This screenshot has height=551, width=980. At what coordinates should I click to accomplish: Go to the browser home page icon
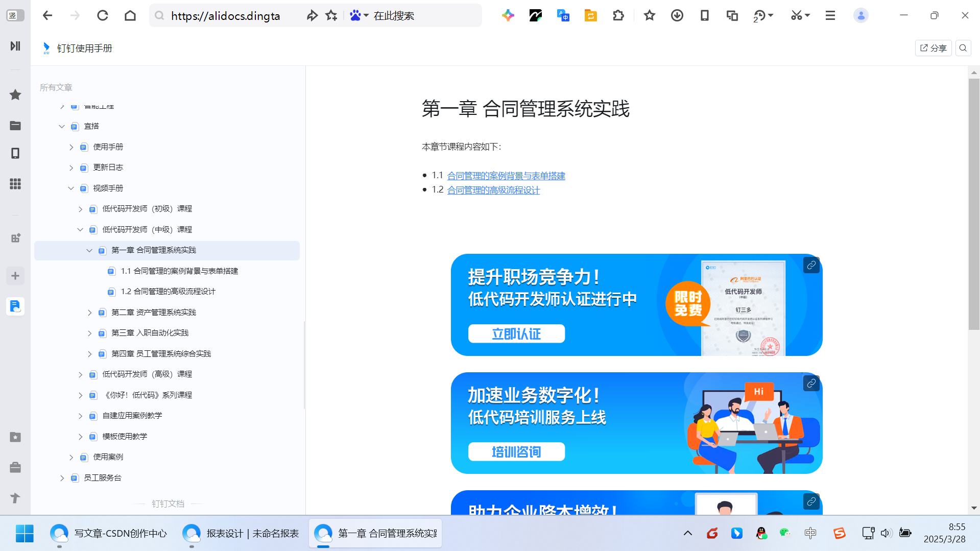click(130, 16)
